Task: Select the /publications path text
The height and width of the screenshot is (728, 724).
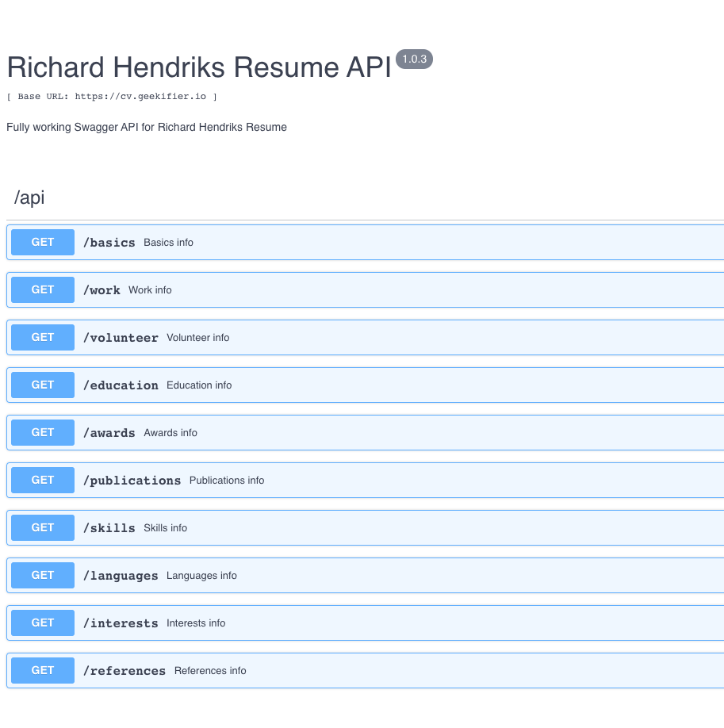Action: pyautogui.click(x=132, y=481)
